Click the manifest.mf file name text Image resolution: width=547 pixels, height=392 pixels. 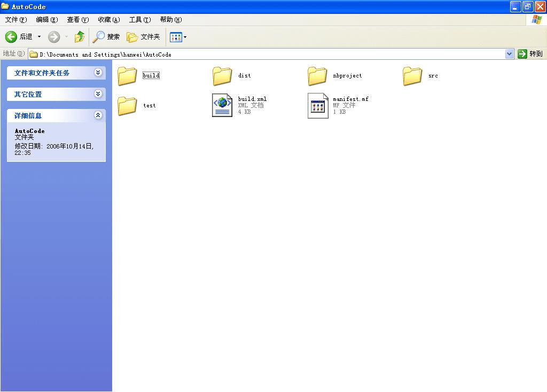350,99
